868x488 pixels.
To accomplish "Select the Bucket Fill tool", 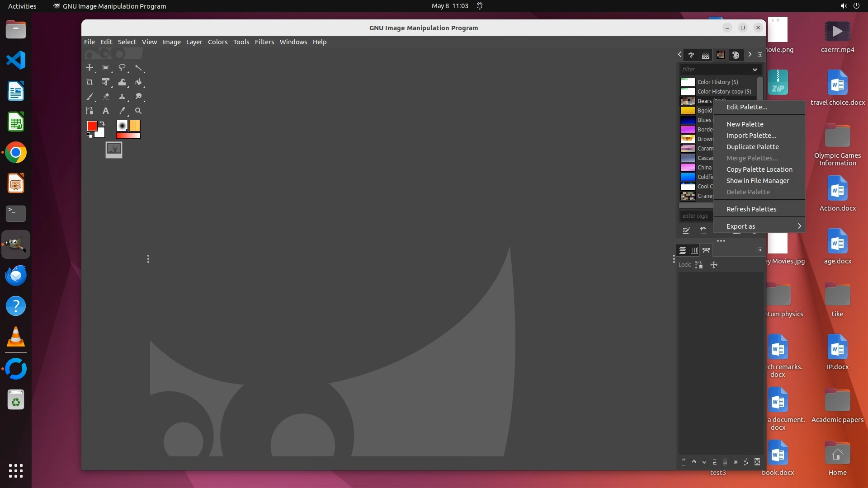I will pos(138,82).
